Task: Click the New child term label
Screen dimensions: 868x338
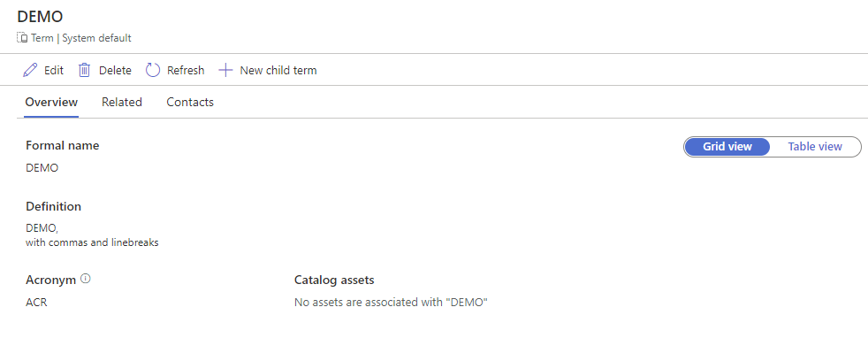Action: [278, 71]
